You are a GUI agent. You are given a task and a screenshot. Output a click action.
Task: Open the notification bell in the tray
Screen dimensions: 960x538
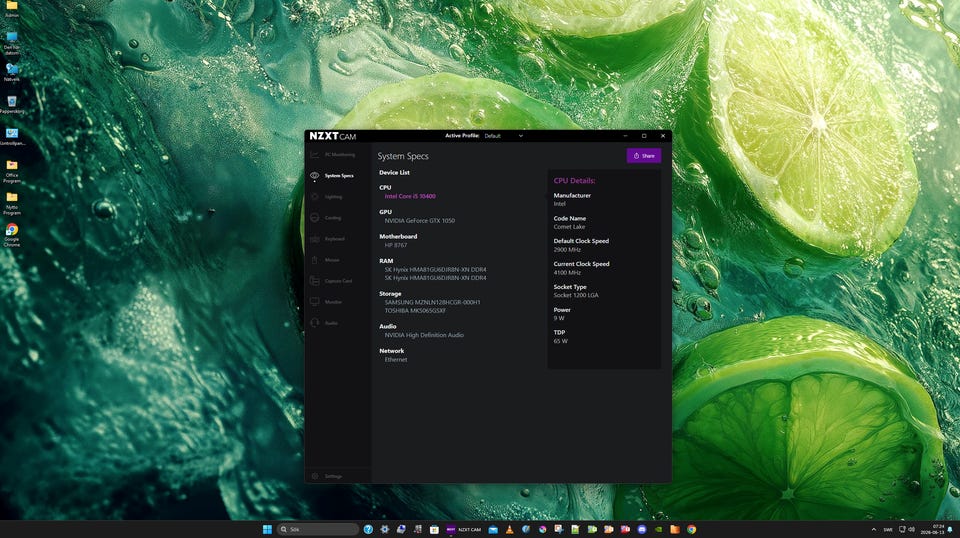(950, 529)
